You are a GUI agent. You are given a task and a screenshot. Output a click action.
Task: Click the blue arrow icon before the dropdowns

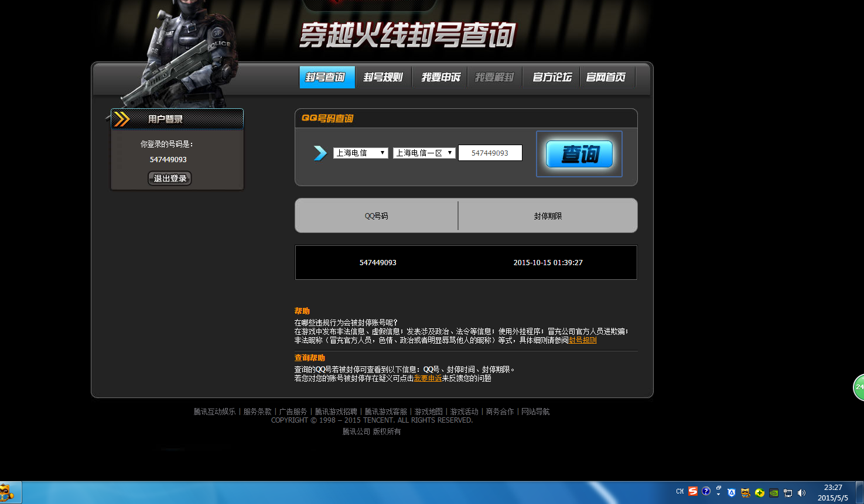(x=320, y=153)
